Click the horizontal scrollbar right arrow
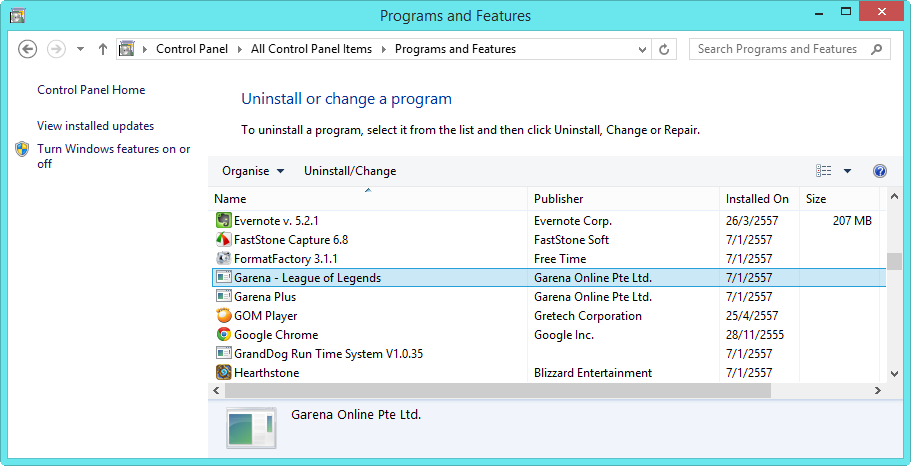 [x=878, y=390]
